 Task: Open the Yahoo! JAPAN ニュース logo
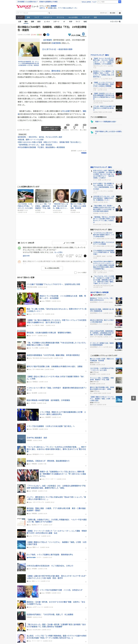click(x=27, y=7)
